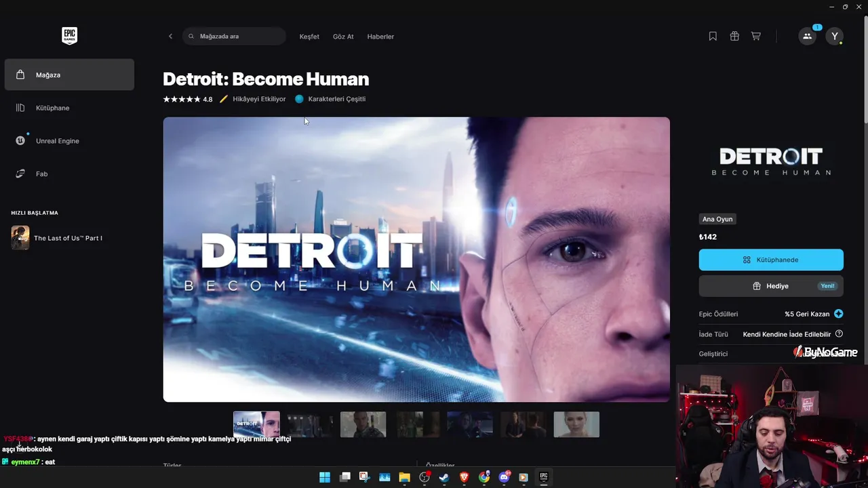Go back with the left arrow button
This screenshot has height=488, width=868.
(x=170, y=37)
